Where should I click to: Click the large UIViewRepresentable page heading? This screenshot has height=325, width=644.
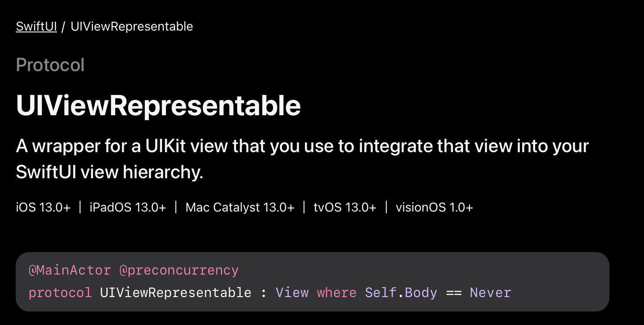coord(158,106)
